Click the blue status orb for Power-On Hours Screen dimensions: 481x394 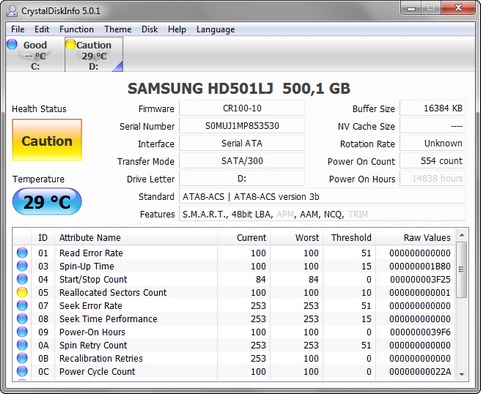click(22, 332)
